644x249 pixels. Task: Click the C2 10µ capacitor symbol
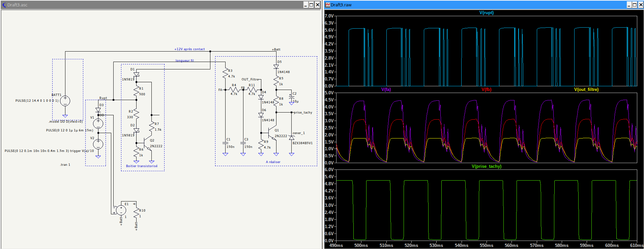click(x=292, y=98)
